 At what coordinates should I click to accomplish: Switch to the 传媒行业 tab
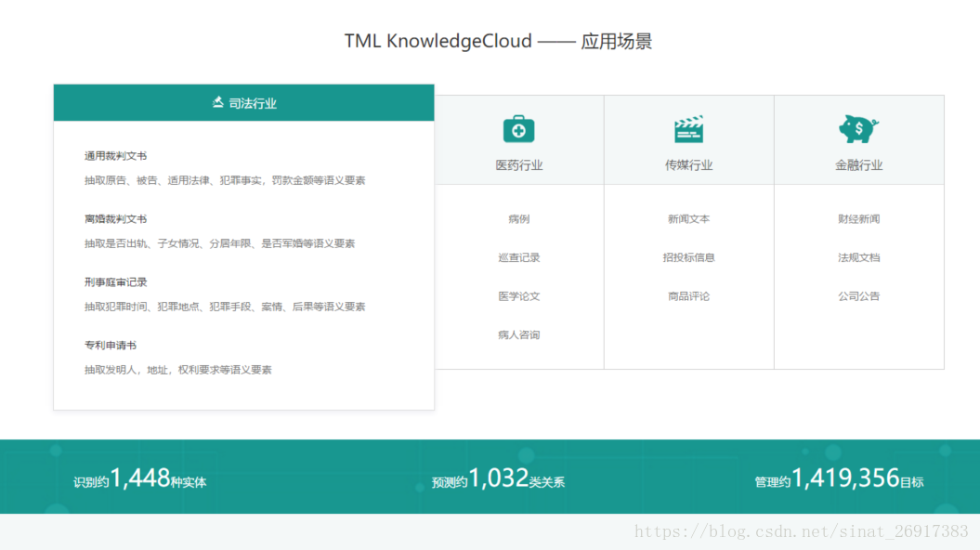pyautogui.click(x=688, y=140)
